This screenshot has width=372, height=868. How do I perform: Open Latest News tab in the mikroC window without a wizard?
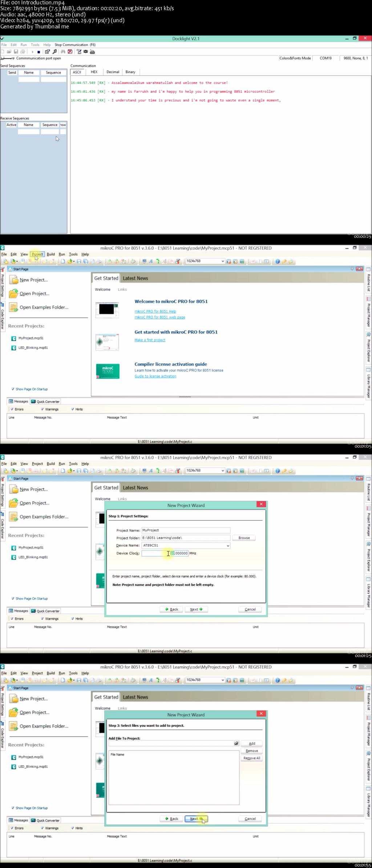pos(136,278)
